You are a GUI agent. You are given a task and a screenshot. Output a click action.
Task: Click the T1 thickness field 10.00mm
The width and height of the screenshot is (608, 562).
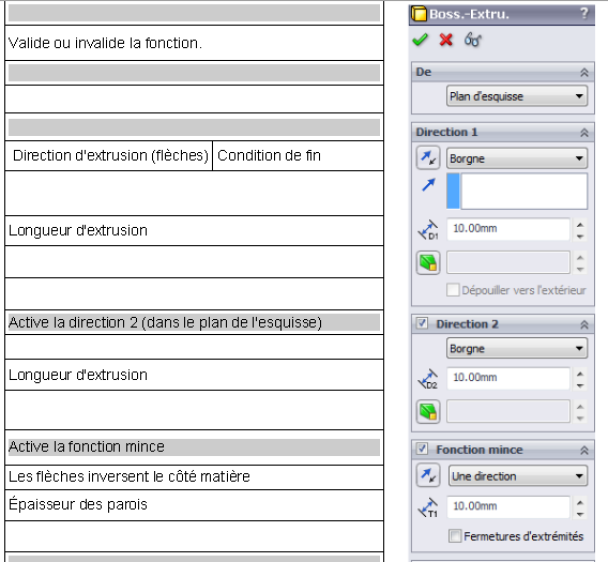(x=508, y=506)
